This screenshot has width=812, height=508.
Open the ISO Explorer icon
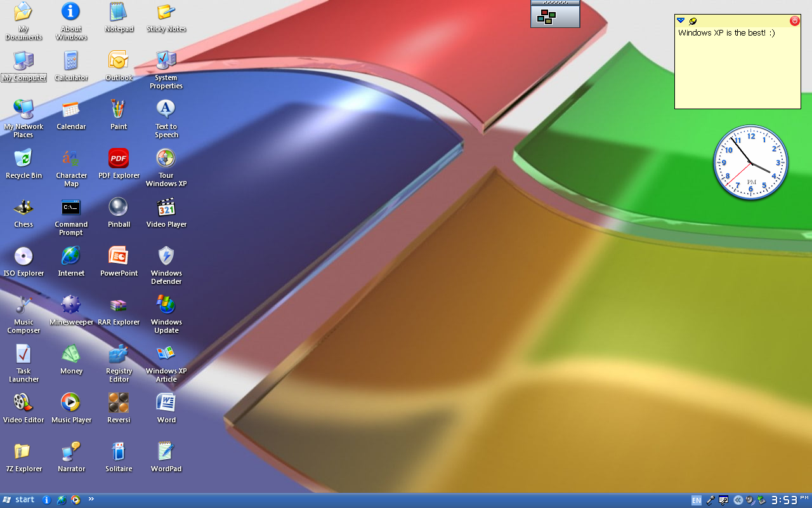23,261
